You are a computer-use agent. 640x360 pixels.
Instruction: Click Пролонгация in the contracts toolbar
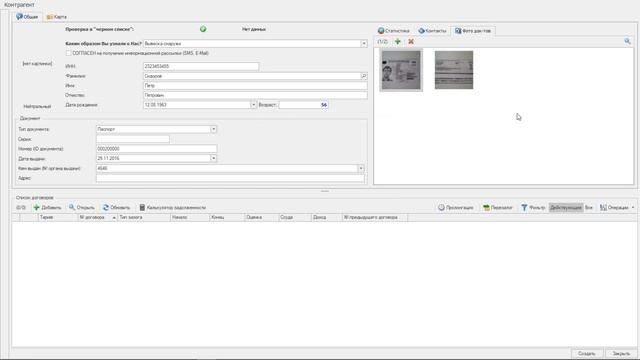[x=456, y=207]
